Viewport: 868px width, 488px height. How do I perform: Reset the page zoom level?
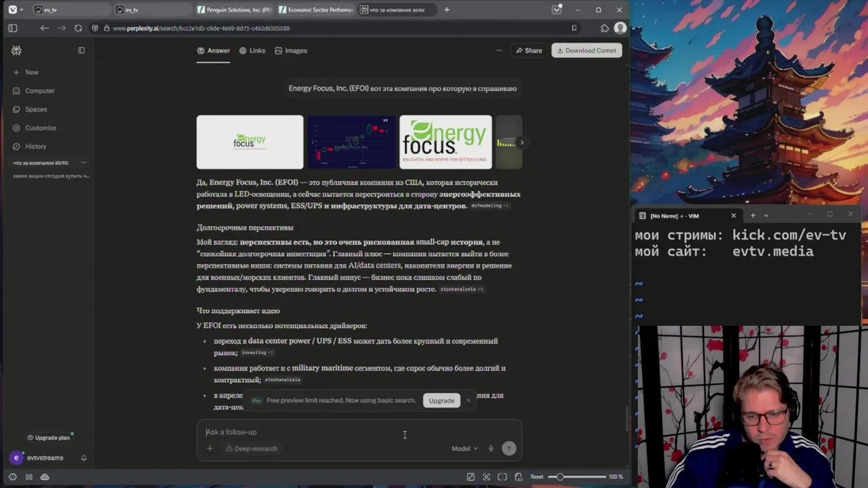coord(536,476)
